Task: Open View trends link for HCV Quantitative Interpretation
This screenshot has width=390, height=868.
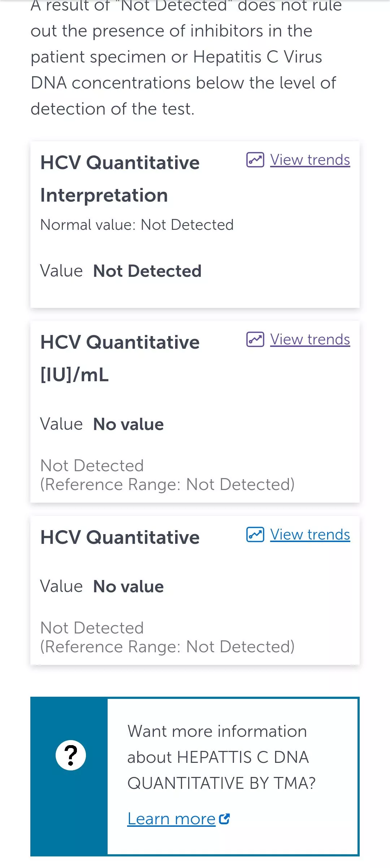Action: click(x=310, y=160)
